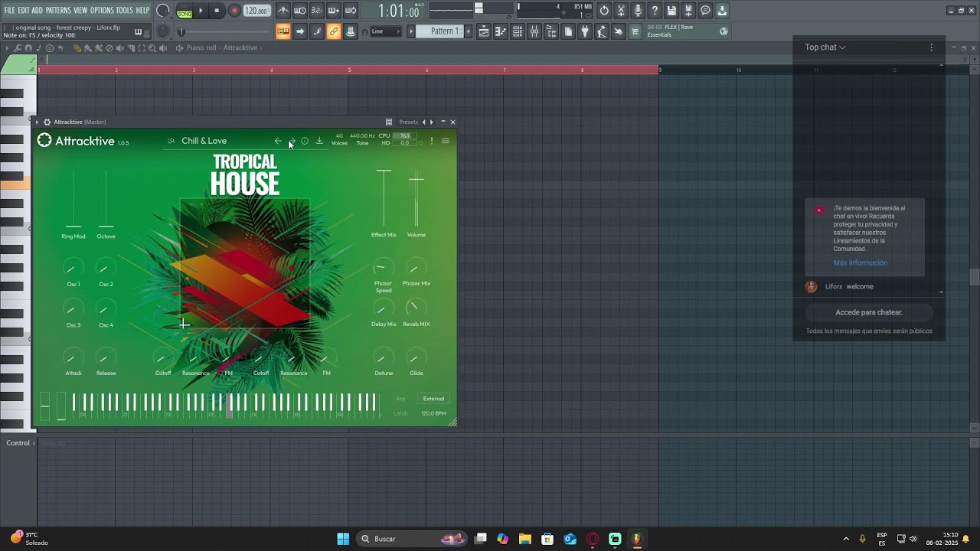
Task: Toggle the PAT/SONG mode switch
Action: click(x=185, y=11)
